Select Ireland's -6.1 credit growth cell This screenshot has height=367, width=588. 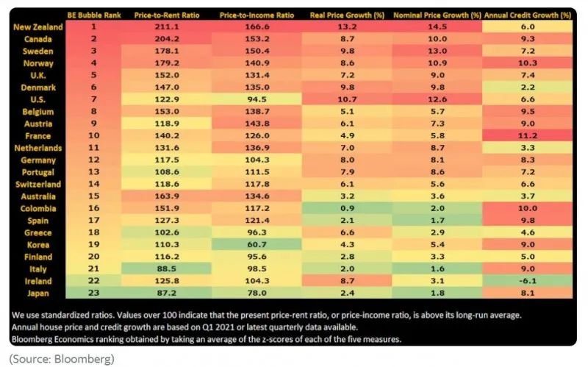(528, 281)
